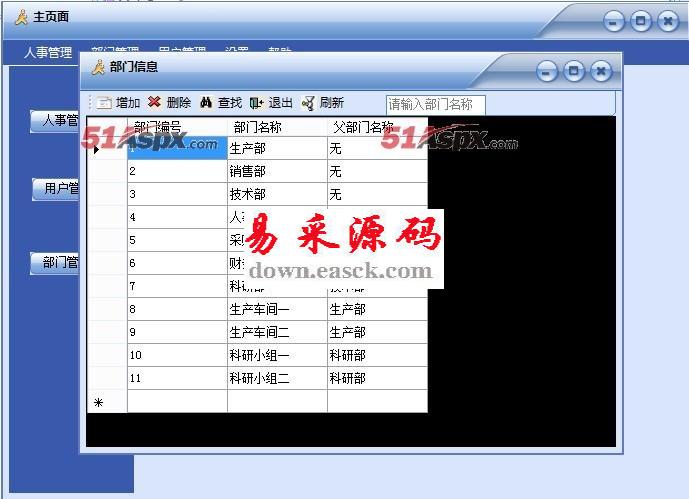The width and height of the screenshot is (689, 499).
Task: Close the main 主页面 window
Action: click(667, 21)
